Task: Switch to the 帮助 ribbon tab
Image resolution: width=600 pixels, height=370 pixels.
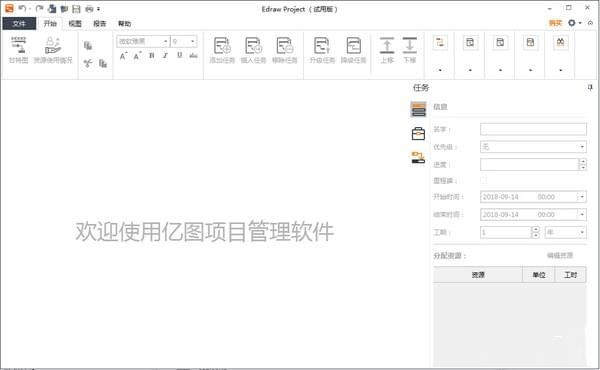Action: [125, 23]
